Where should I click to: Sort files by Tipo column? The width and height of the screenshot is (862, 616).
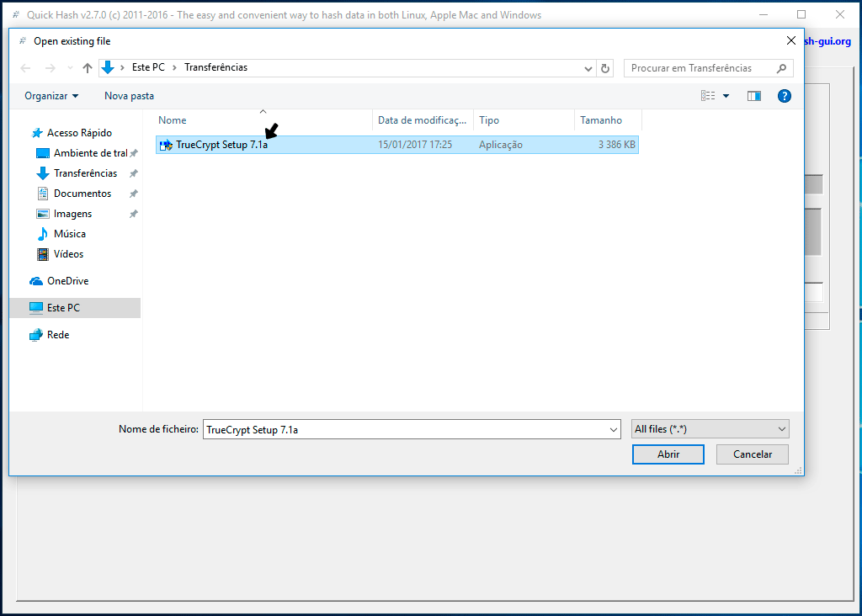pos(524,120)
